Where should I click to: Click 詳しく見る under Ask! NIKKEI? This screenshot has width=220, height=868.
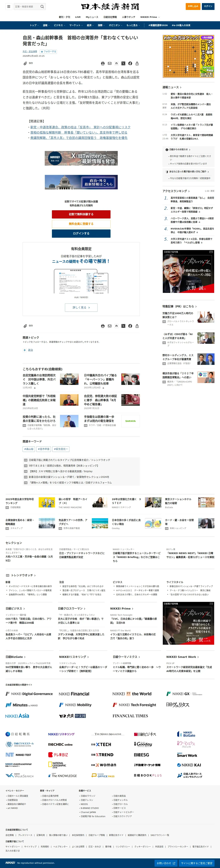(x=81, y=307)
